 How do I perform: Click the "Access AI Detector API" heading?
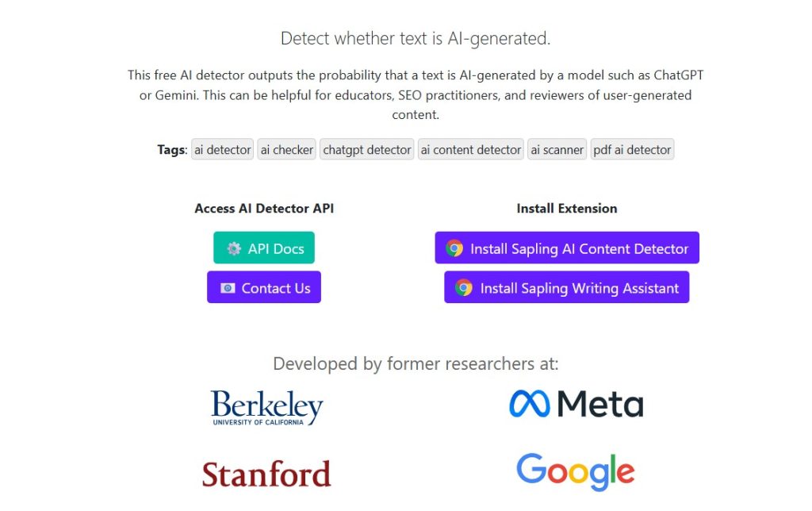(x=264, y=208)
